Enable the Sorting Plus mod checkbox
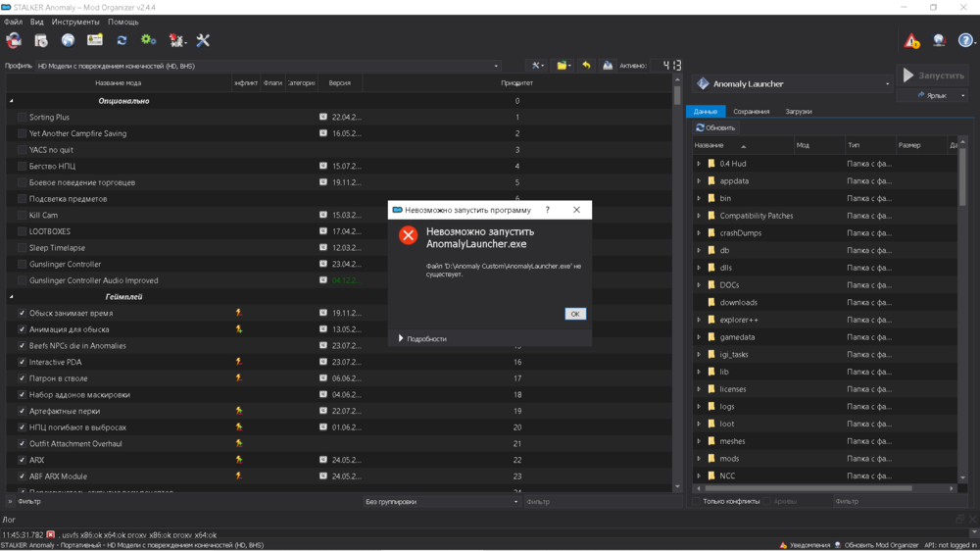The width and height of the screenshot is (980, 551). click(22, 118)
